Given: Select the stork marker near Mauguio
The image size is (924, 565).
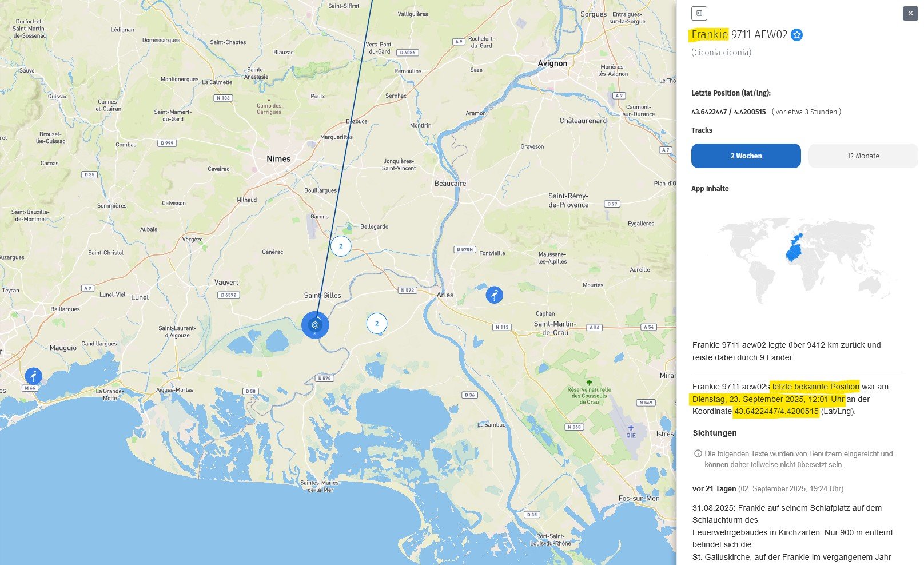Looking at the screenshot, I should click(33, 376).
